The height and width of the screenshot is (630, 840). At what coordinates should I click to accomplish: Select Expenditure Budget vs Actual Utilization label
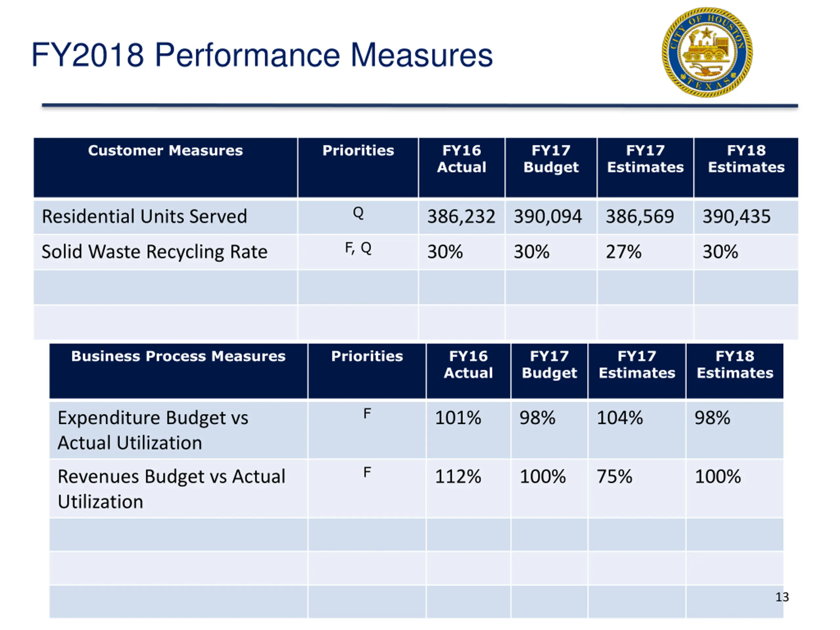pyautogui.click(x=153, y=430)
